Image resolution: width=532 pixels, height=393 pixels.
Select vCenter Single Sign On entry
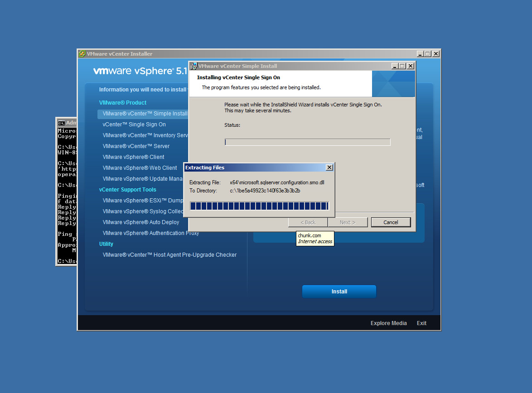[x=134, y=125]
